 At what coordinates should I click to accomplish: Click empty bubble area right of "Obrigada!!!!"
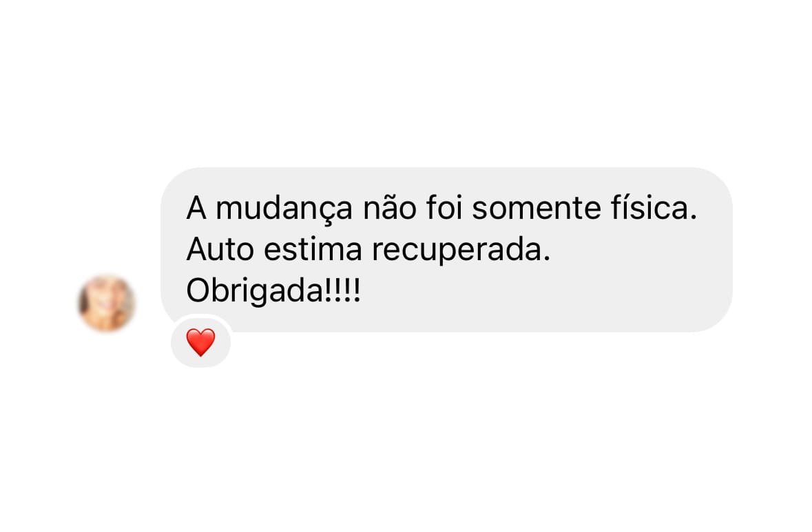click(x=544, y=291)
